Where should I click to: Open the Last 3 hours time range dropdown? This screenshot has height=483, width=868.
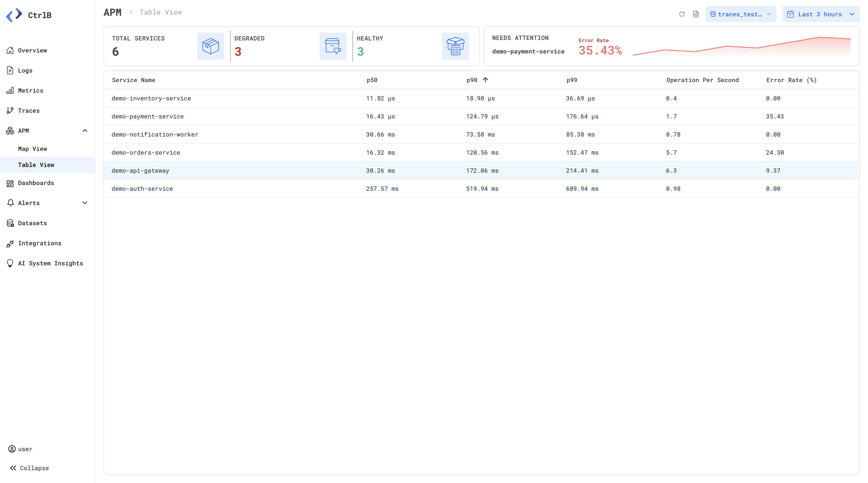click(x=821, y=14)
